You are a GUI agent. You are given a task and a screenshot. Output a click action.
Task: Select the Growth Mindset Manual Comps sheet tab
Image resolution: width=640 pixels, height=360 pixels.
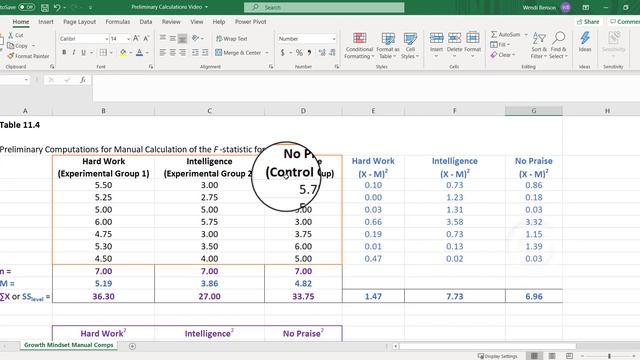point(69,345)
